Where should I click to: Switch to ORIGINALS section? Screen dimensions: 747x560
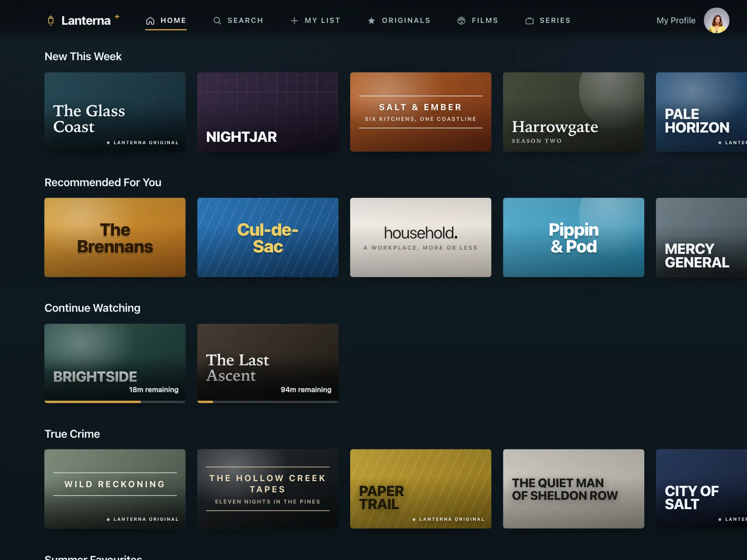click(x=399, y=21)
